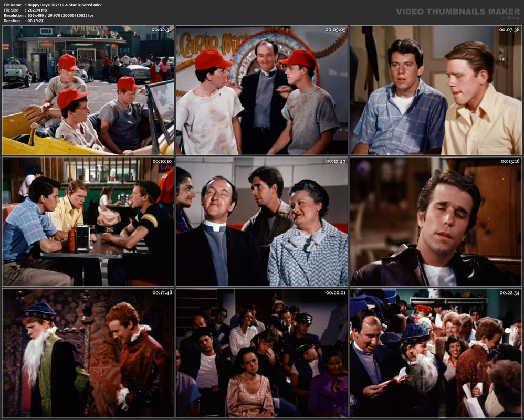This screenshot has width=524, height=420.
Task: Select the thumbnail stamped 00:17:48
Action: [x=88, y=353]
